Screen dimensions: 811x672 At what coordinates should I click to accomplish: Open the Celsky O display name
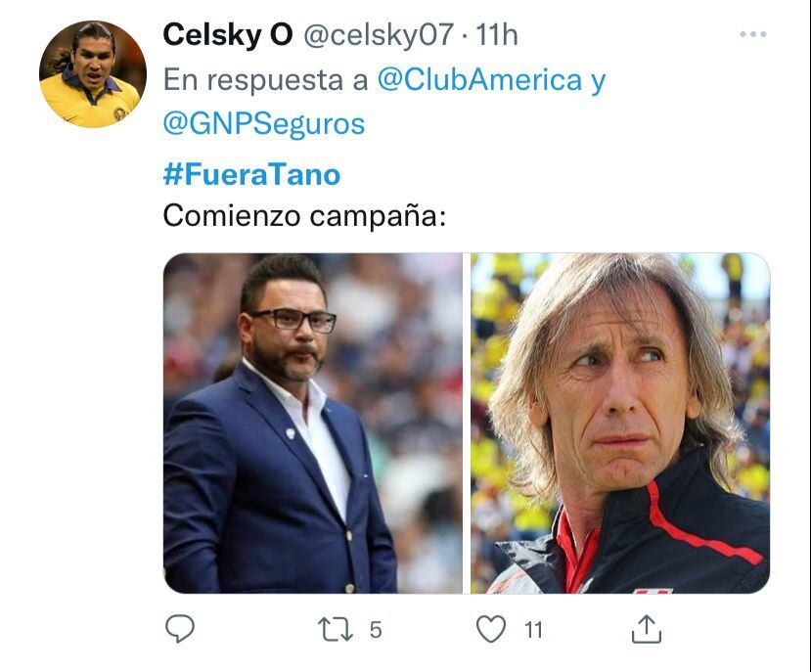pos(227,35)
